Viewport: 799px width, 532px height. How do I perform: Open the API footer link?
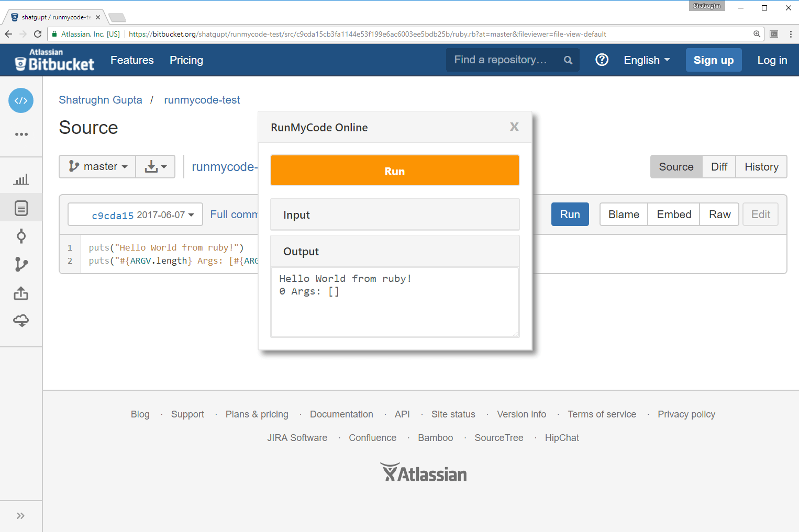tap(402, 414)
